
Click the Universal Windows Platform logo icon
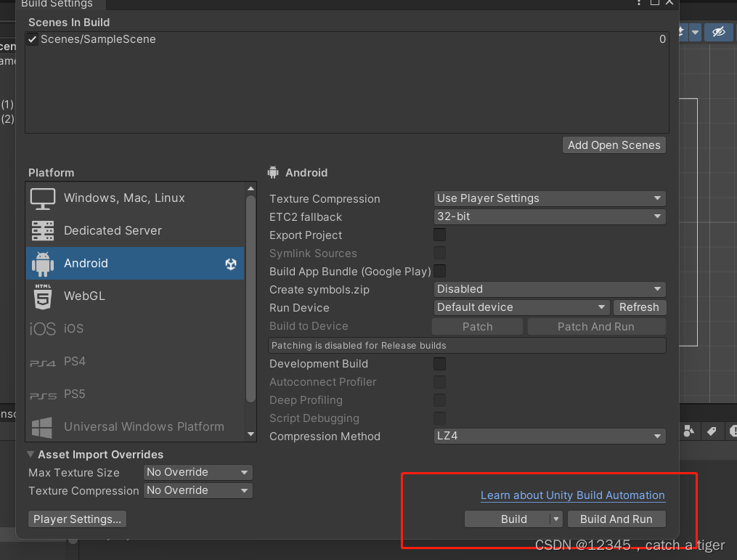point(42,427)
